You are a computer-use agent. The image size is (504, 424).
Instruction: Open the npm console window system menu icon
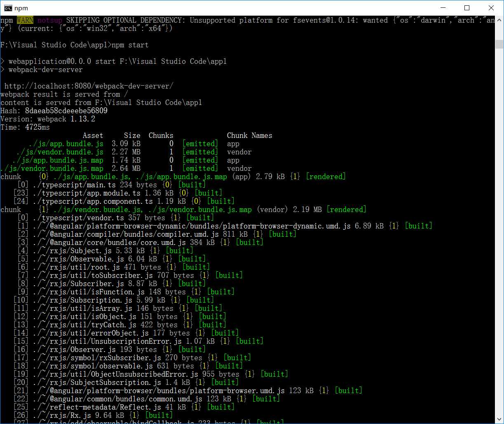click(x=7, y=8)
